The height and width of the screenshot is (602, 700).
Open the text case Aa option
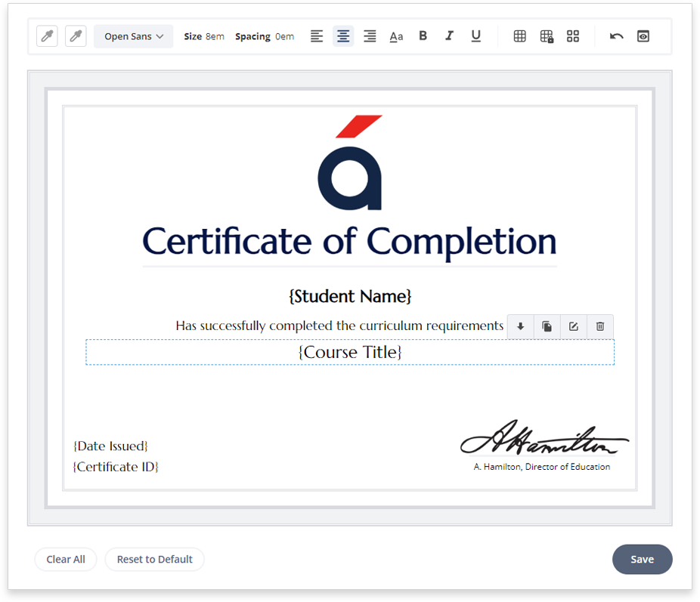tap(396, 36)
